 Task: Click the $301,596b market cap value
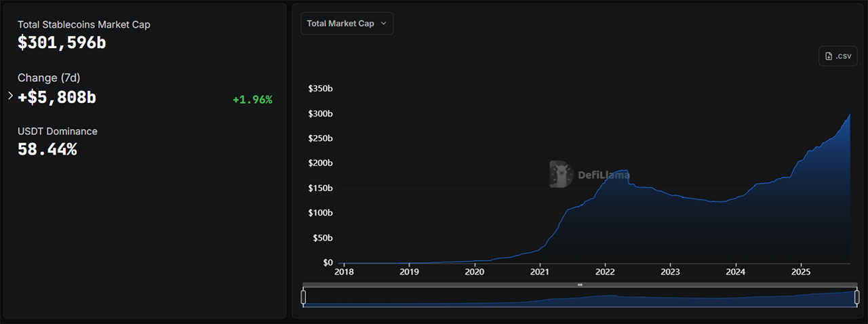62,43
